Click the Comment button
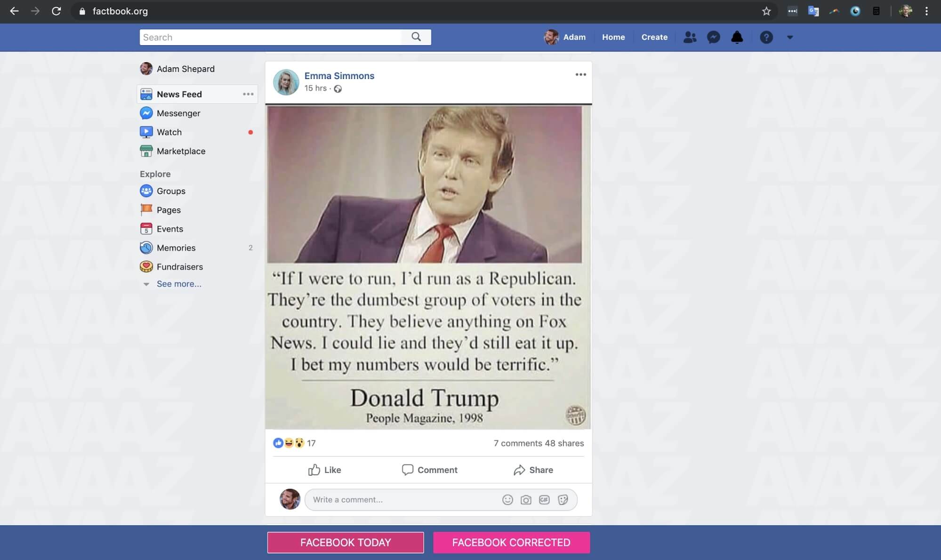The height and width of the screenshot is (560, 941). 429,470
